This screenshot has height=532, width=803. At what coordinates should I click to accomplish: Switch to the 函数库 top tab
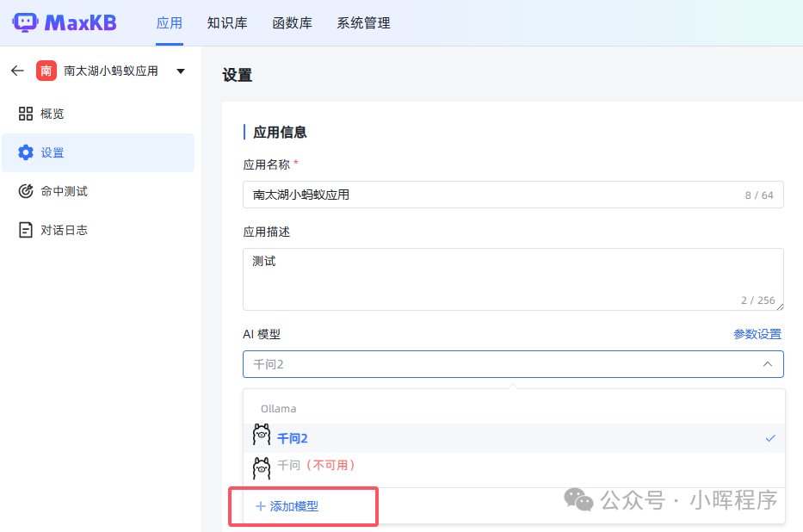[x=292, y=23]
